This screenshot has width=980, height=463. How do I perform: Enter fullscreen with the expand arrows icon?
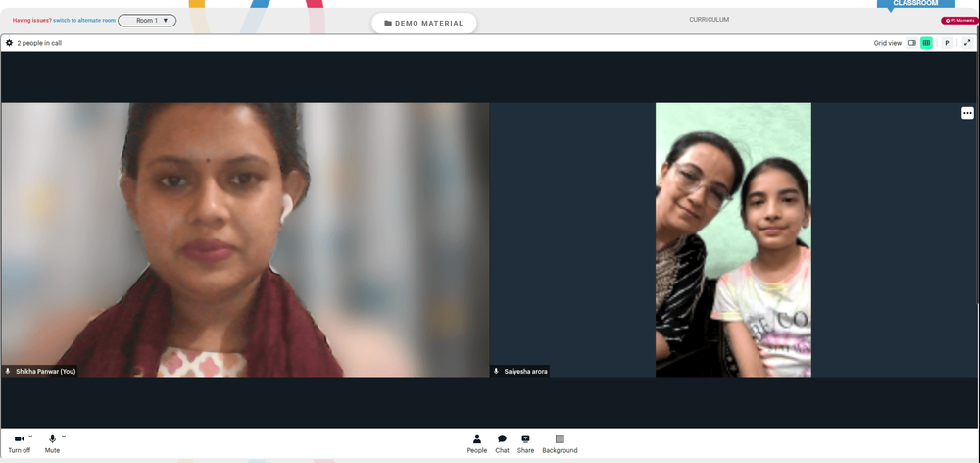(x=967, y=43)
